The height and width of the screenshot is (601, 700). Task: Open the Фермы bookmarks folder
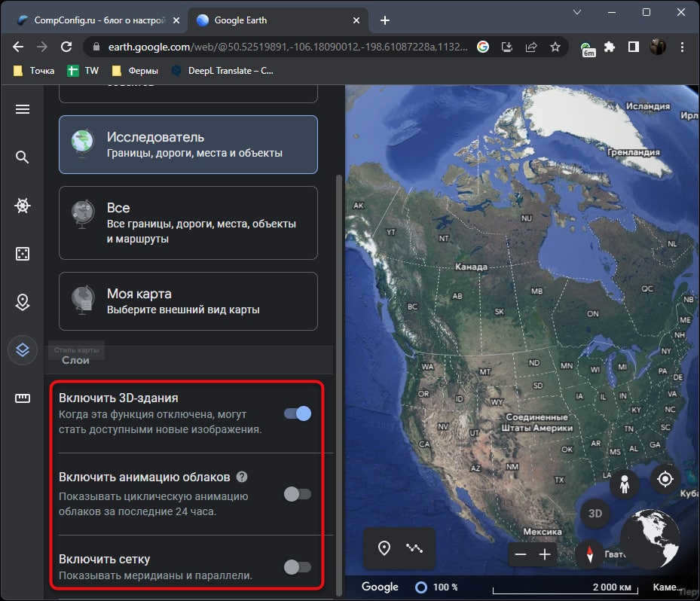pos(135,71)
